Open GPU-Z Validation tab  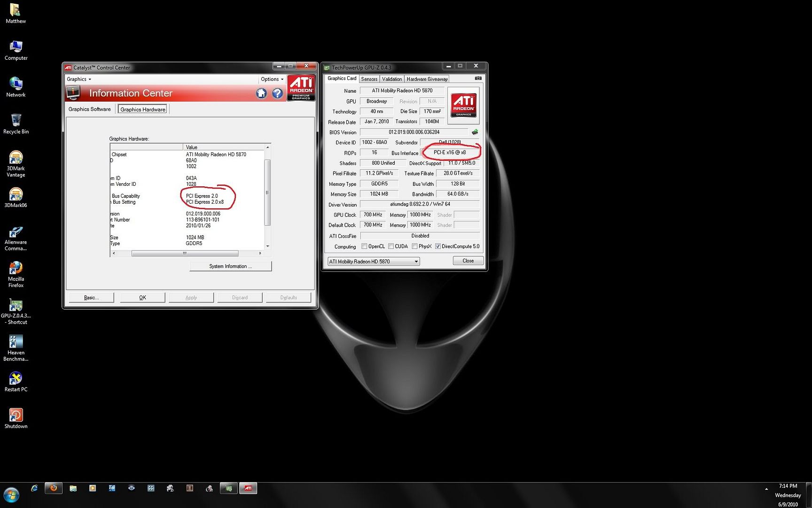[392, 79]
